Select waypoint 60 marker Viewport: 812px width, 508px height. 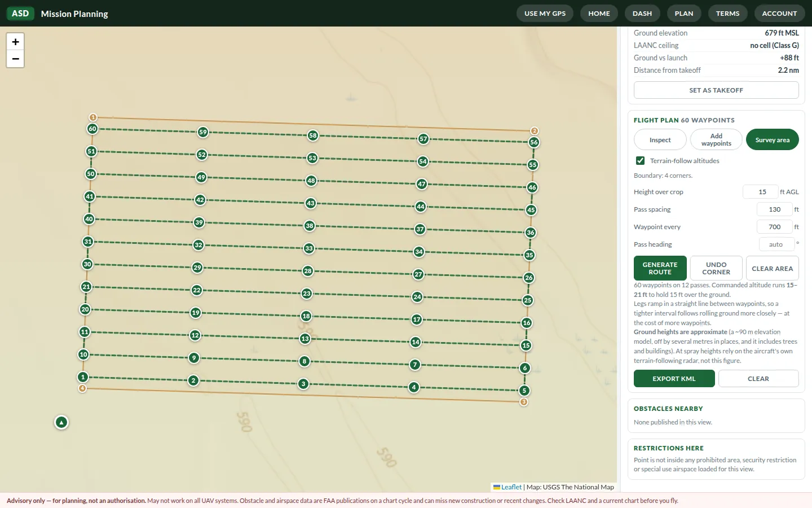(92, 129)
